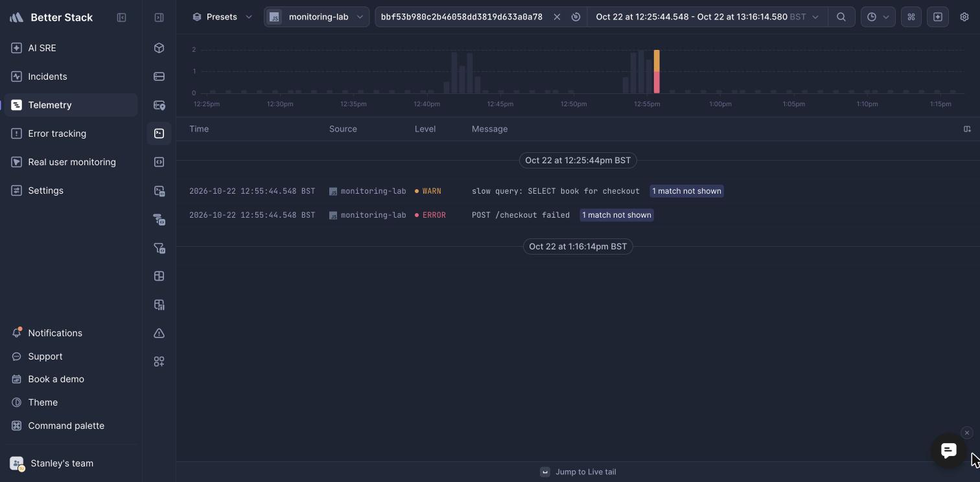Click Book a demo

[71, 379]
